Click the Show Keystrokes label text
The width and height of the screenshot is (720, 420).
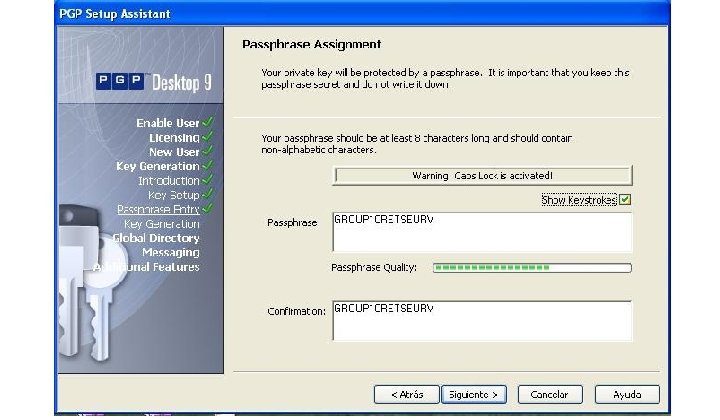pyautogui.click(x=579, y=200)
